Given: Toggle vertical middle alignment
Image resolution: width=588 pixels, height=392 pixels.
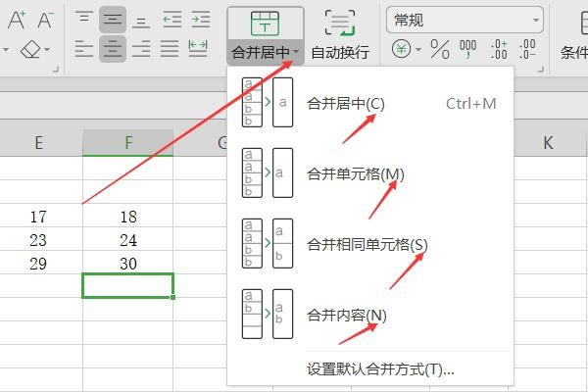Looking at the screenshot, I should click(x=113, y=18).
